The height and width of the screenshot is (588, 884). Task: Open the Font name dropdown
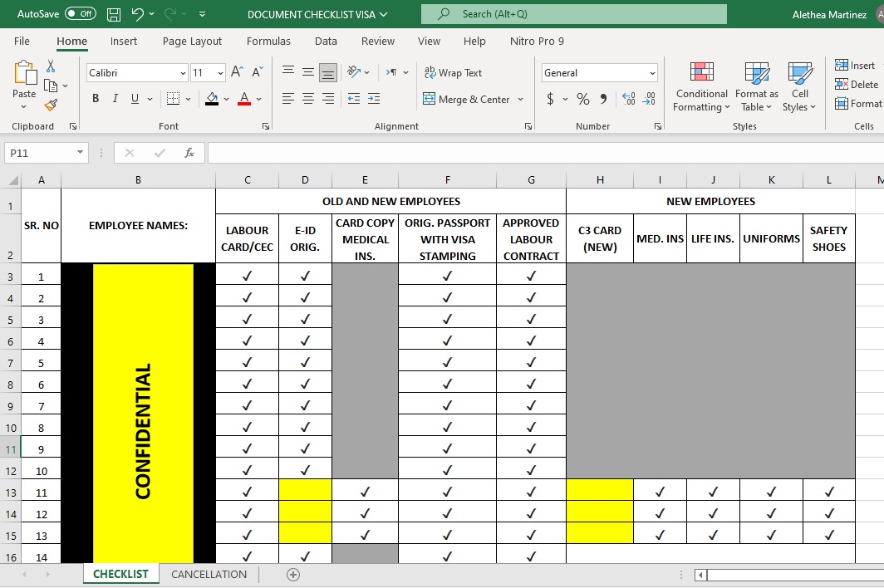point(183,73)
